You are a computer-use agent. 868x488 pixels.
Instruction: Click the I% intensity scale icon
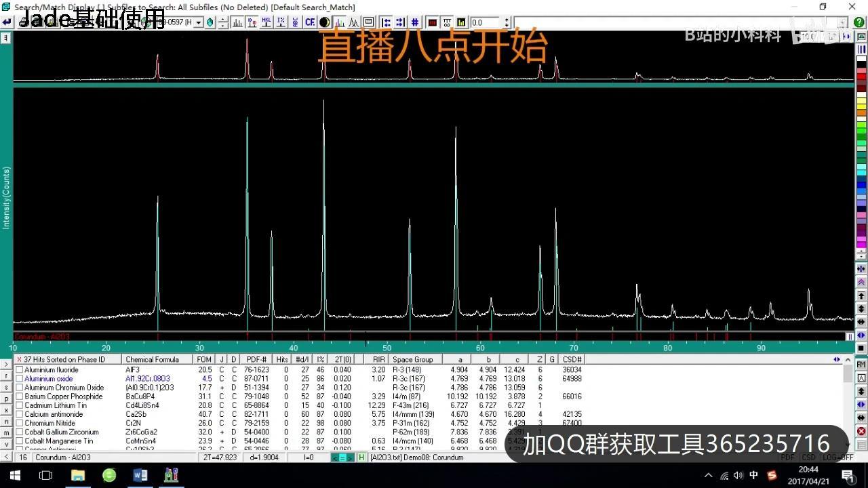pos(281,22)
